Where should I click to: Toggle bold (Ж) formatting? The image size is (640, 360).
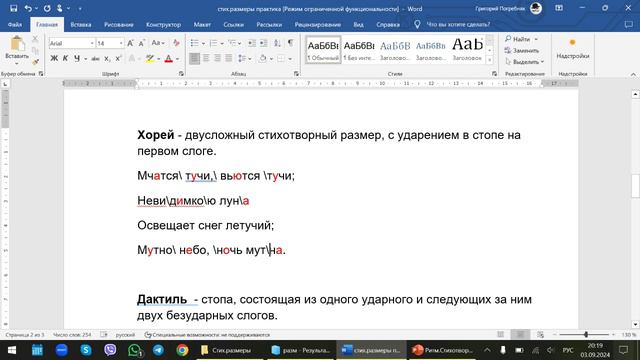(x=54, y=59)
